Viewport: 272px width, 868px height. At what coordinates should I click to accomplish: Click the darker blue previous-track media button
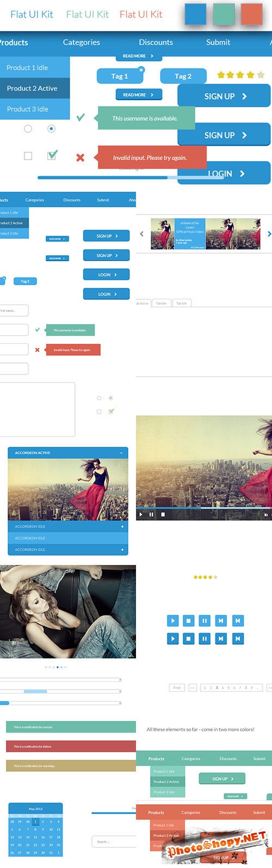[238, 638]
